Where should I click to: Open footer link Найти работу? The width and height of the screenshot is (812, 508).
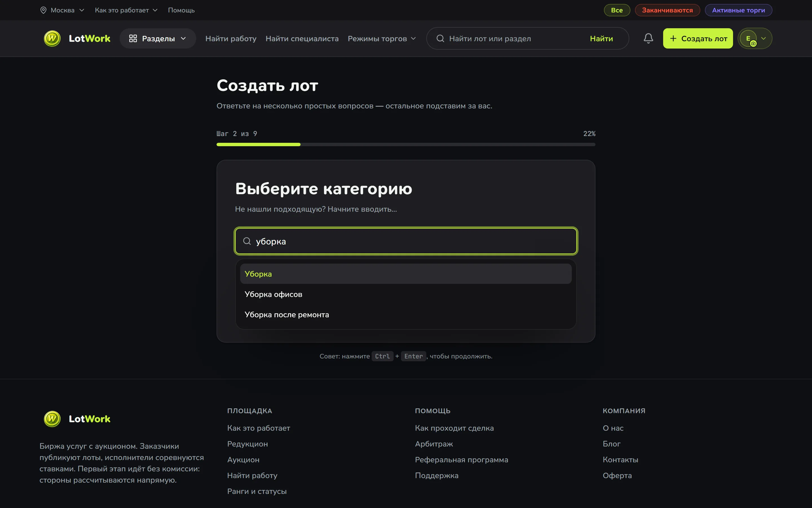click(252, 476)
